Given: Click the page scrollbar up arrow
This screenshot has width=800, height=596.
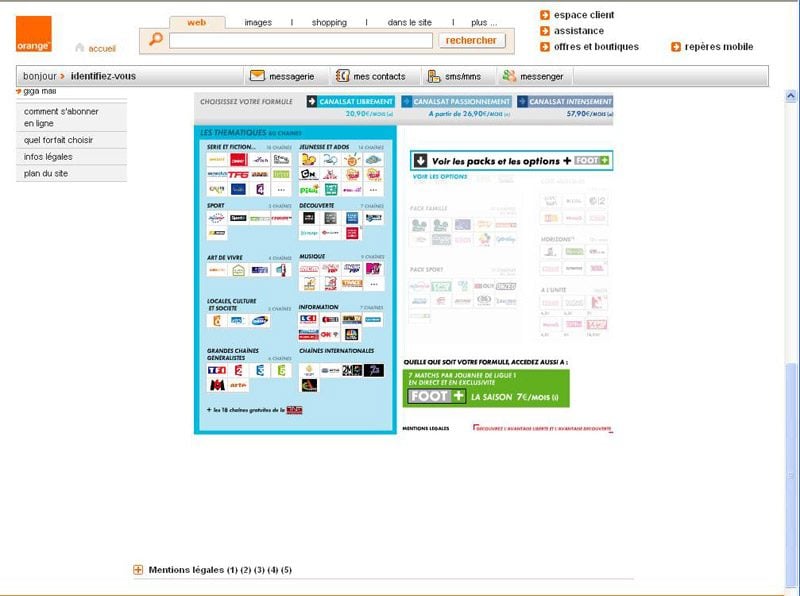Looking at the screenshot, I should pos(791,95).
